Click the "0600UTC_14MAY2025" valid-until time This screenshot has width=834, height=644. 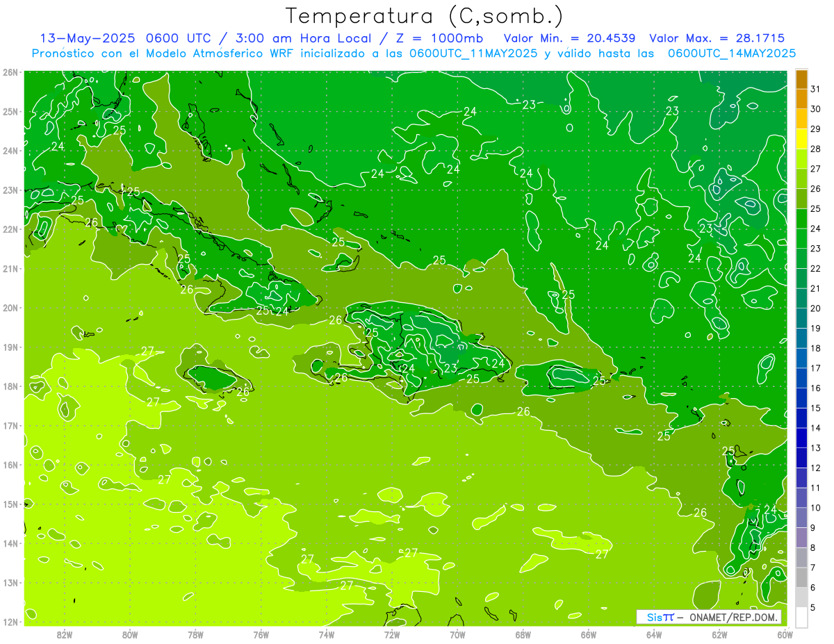tap(732, 53)
